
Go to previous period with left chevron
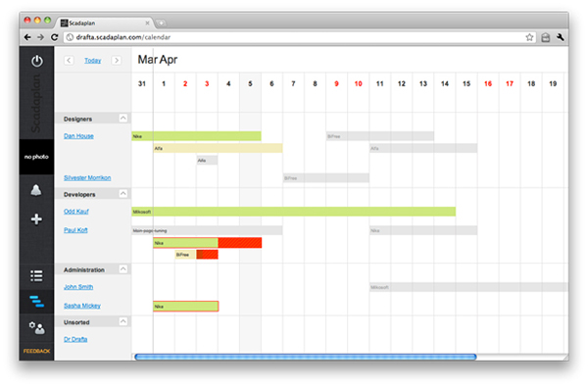[x=69, y=61]
